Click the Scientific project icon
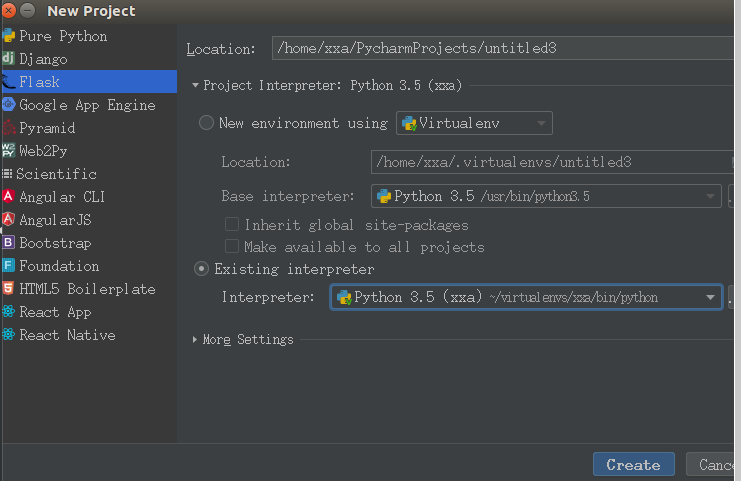 (7, 174)
